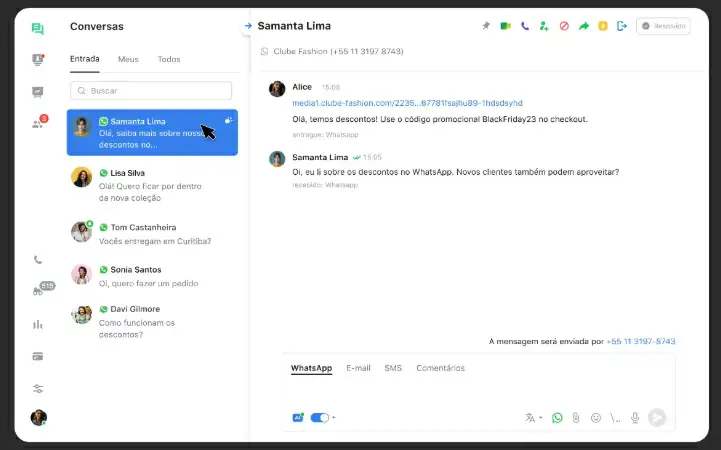Open the settings sliders sidebar icon
This screenshot has height=450, width=721.
coord(38,389)
